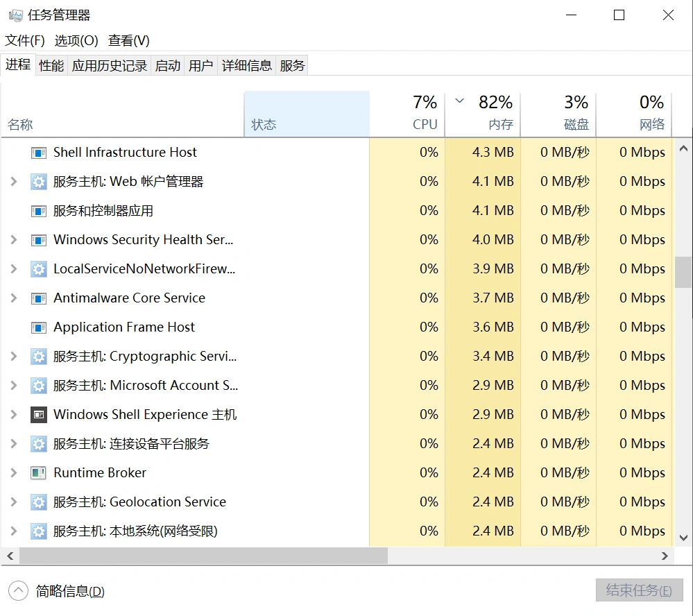
Task: Expand the 服务主机: Cryptographic Services row
Action: (x=12, y=356)
